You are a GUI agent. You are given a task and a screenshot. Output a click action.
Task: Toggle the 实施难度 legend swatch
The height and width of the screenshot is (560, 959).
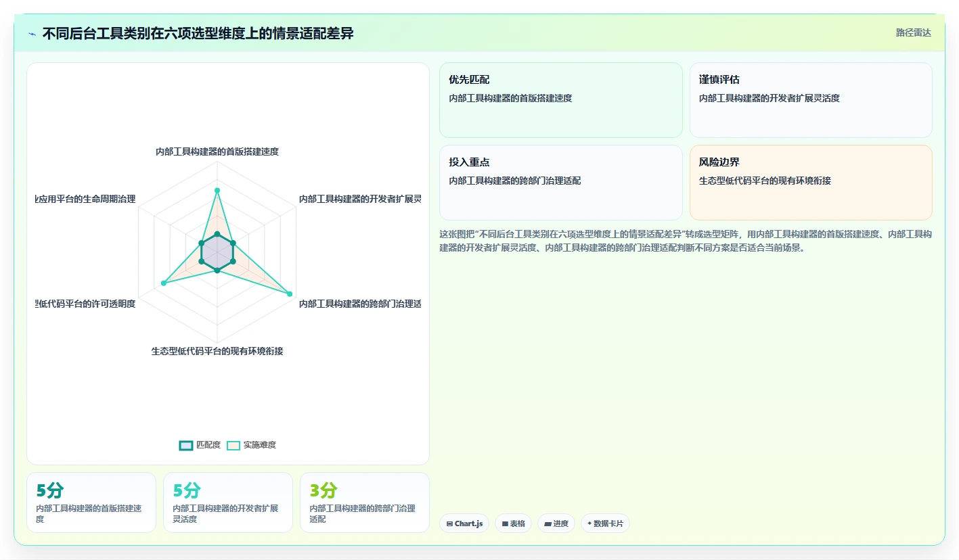point(233,445)
